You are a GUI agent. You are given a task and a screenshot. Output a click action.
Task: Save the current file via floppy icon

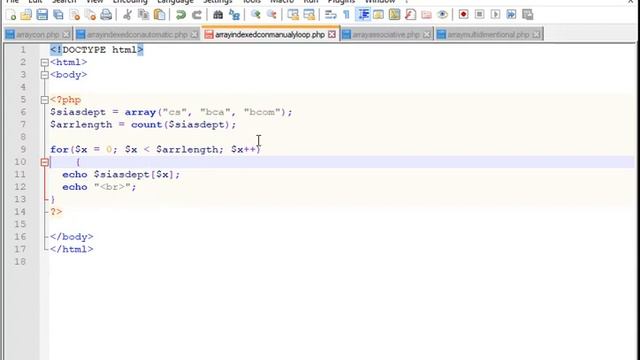pos(42,15)
